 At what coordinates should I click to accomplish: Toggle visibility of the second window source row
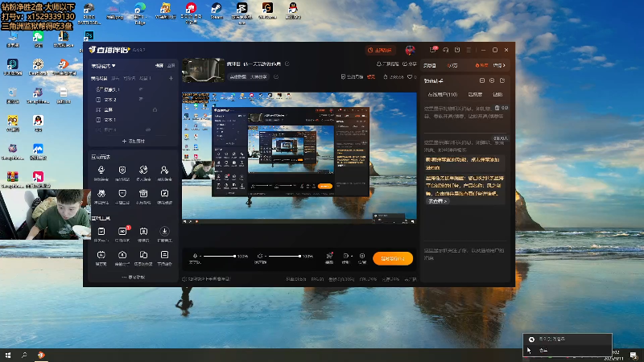pyautogui.click(x=141, y=99)
